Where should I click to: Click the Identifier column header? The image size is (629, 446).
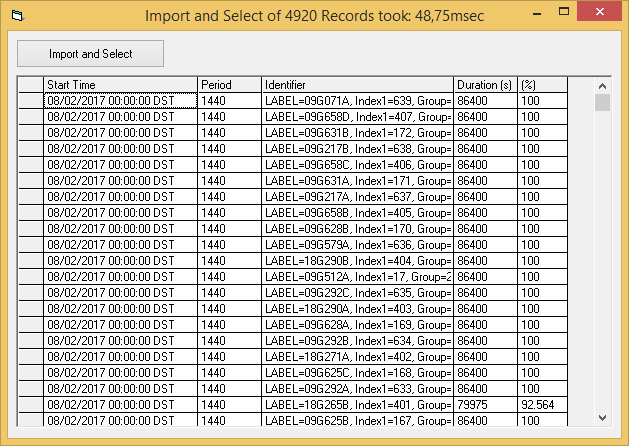coord(357,85)
